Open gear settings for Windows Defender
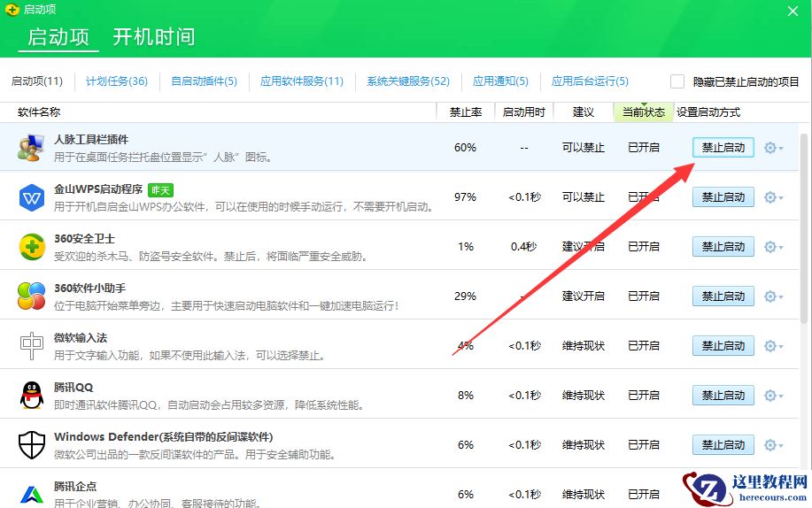This screenshot has width=812, height=508. click(773, 445)
